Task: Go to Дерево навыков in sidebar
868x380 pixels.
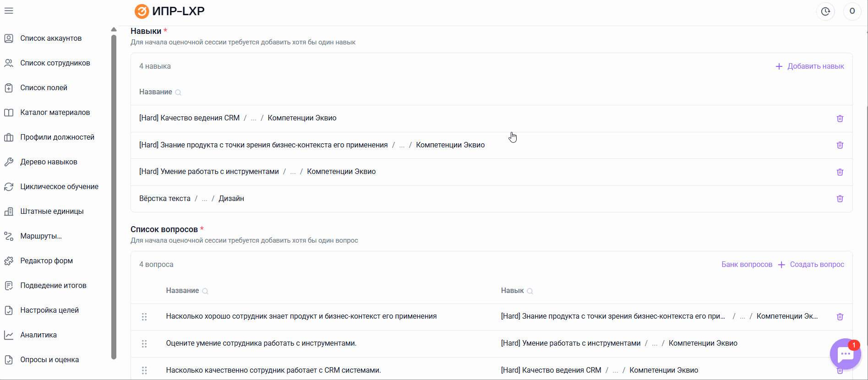Action: click(x=49, y=162)
